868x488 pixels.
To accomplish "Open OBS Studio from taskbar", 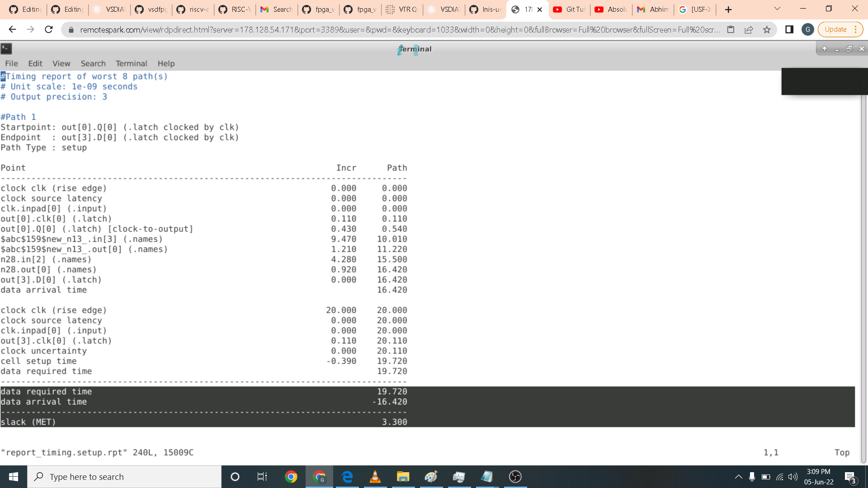I will pos(515,477).
